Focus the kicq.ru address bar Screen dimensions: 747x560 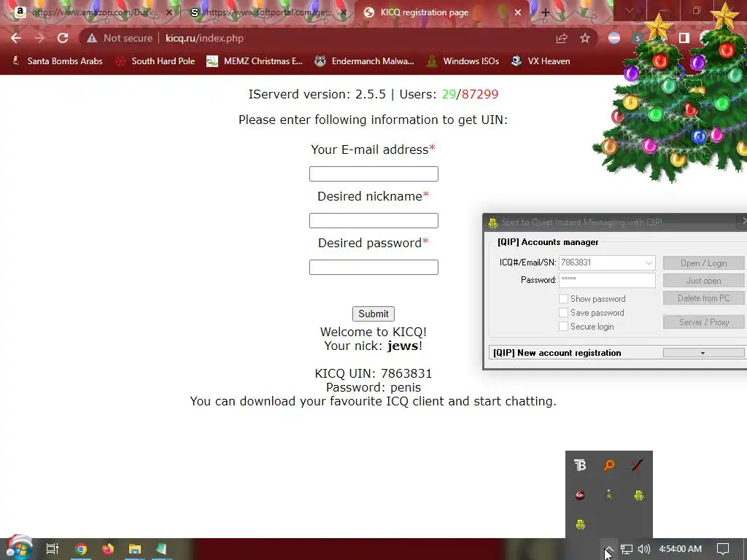pyautogui.click(x=352, y=38)
